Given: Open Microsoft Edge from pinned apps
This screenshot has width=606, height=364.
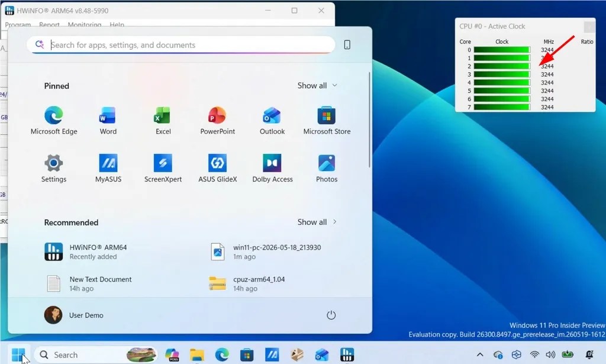Looking at the screenshot, I should pos(54,120).
